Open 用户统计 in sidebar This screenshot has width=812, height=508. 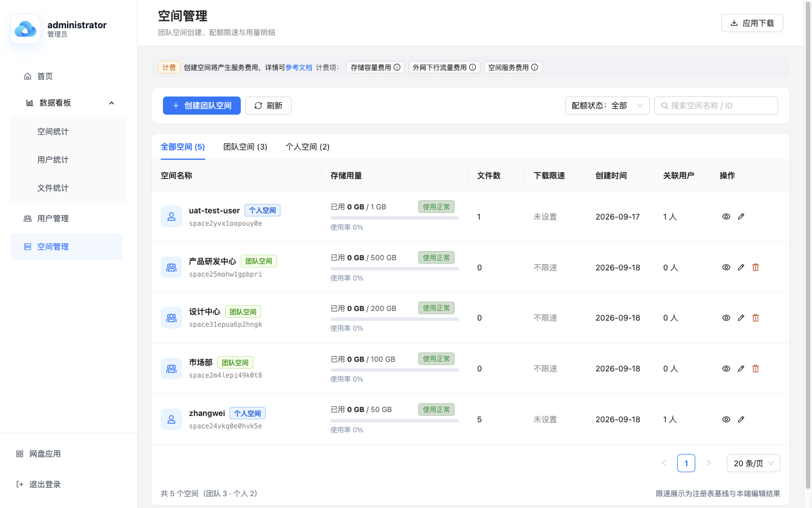click(68, 160)
